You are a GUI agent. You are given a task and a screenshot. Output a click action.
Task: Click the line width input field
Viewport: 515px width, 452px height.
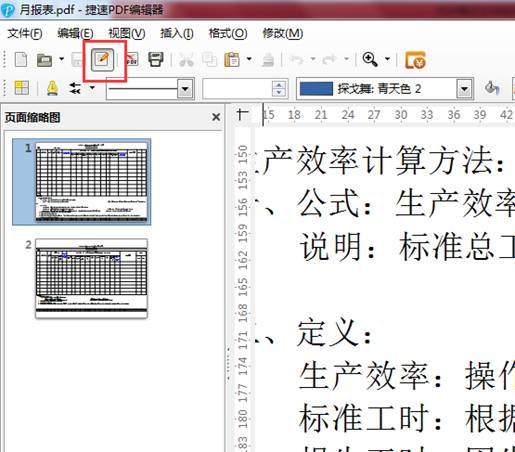[x=237, y=89]
